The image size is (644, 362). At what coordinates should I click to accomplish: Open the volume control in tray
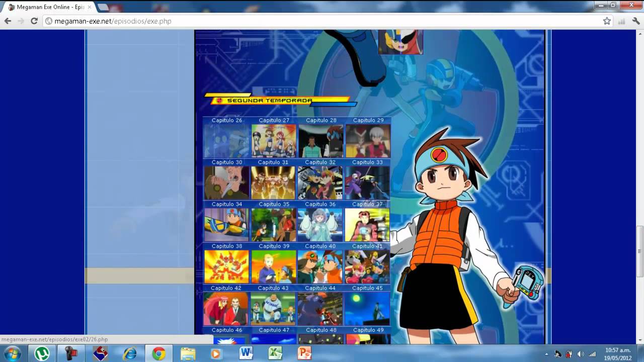click(581, 354)
